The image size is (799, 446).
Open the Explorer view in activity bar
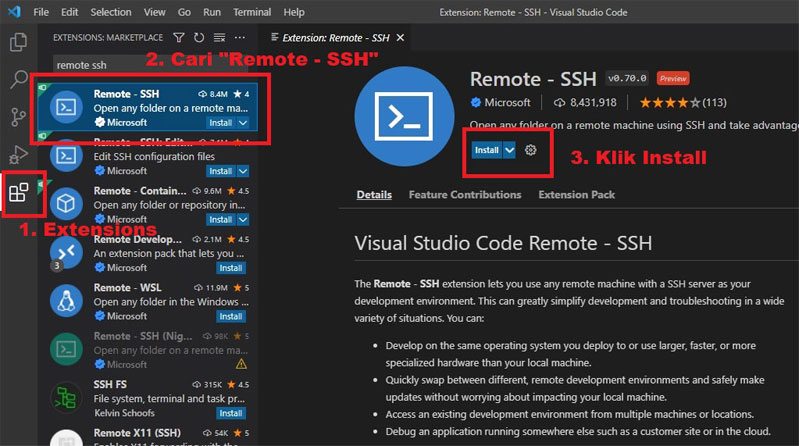(x=19, y=42)
